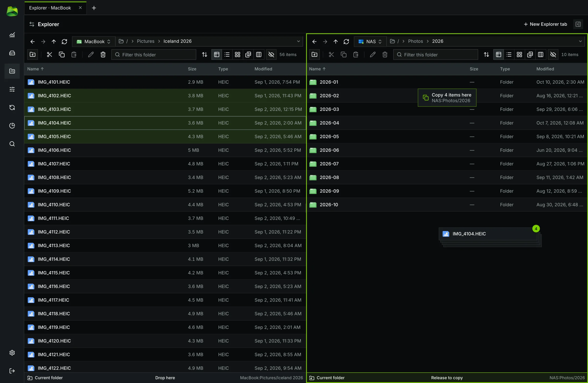Click the cut icon in the MacBook pane toolbar
This screenshot has width=588, height=383.
[x=49, y=55]
